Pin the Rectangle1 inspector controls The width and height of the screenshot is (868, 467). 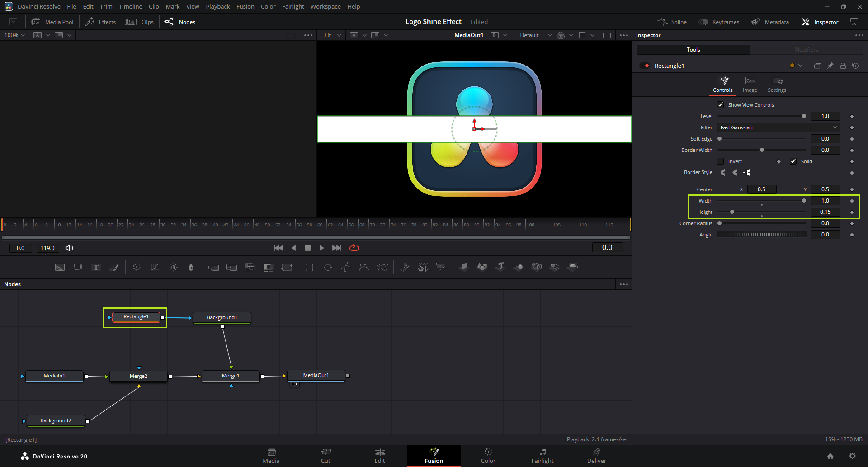830,66
